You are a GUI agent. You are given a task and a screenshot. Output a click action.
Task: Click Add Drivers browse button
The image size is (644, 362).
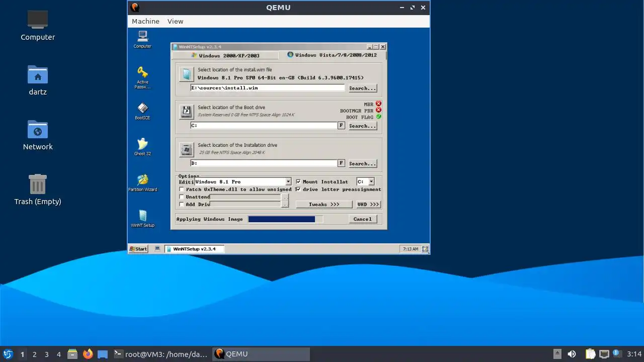click(x=285, y=204)
